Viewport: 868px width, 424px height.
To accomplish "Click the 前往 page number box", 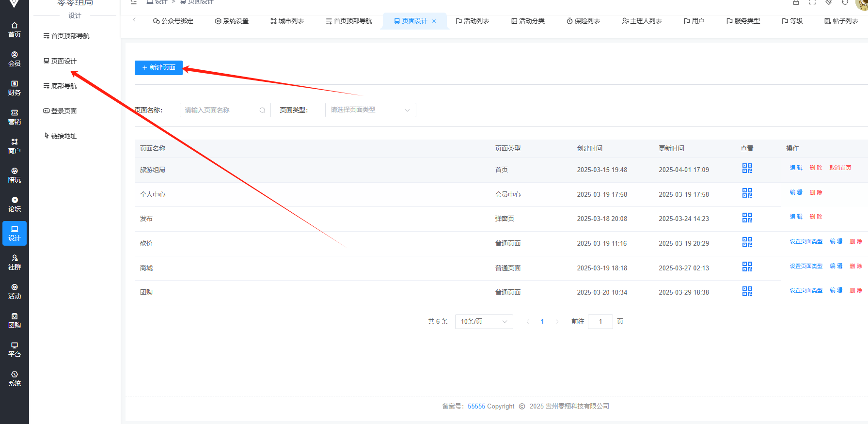I will pos(600,322).
